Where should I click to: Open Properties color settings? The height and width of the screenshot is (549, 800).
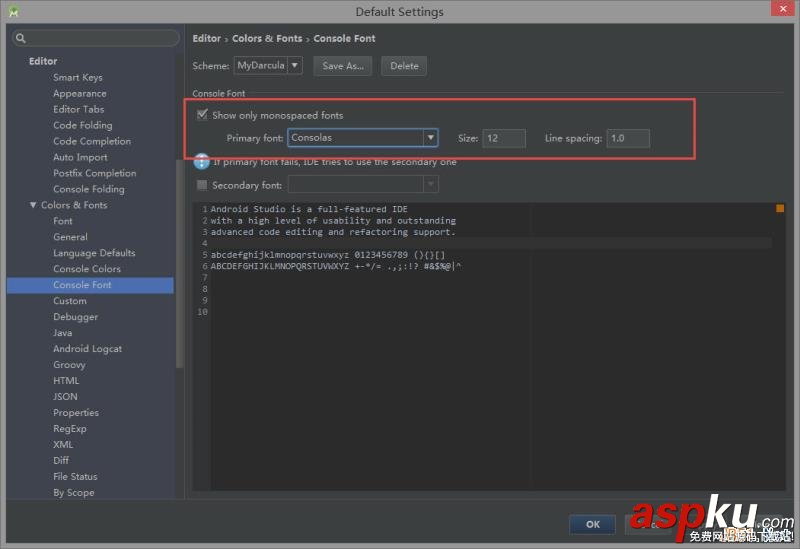pos(76,413)
